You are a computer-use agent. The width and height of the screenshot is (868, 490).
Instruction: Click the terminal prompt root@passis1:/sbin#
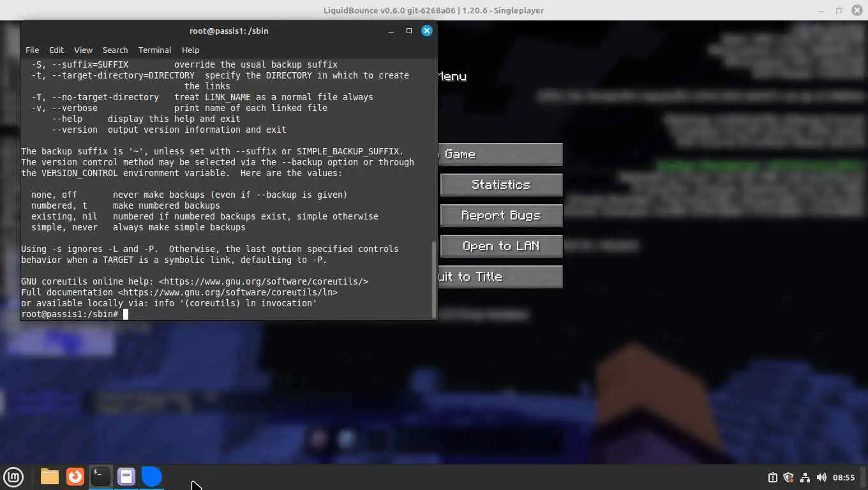coord(70,314)
